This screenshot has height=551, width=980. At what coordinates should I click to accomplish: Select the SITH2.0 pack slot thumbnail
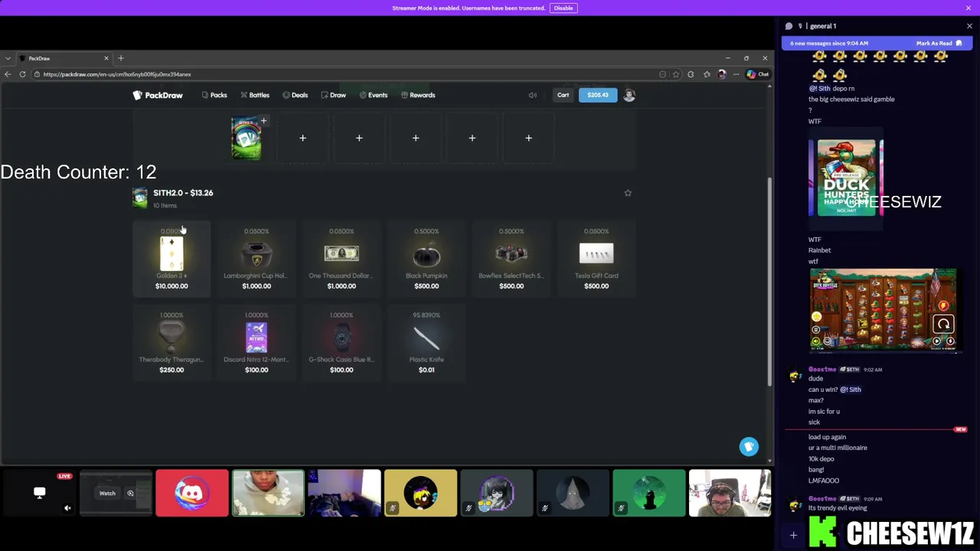247,139
